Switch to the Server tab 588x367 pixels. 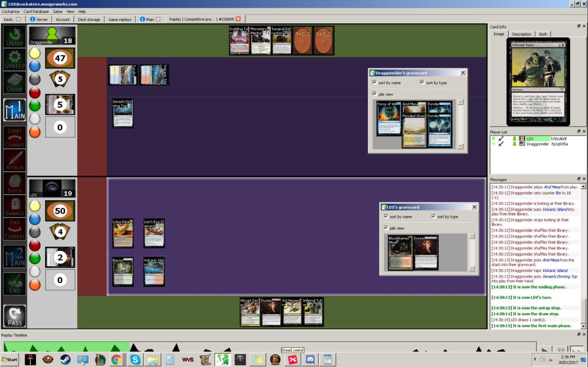39,19
